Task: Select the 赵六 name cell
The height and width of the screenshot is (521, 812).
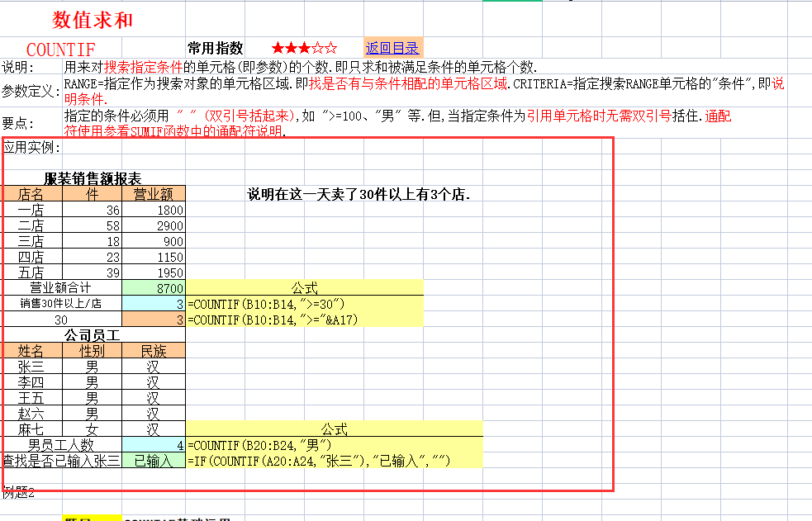Action: pos(32,414)
